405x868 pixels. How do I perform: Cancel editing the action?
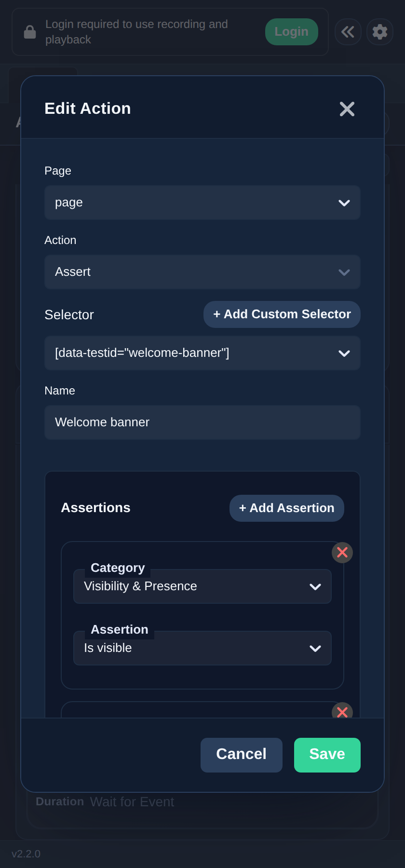[242, 755]
